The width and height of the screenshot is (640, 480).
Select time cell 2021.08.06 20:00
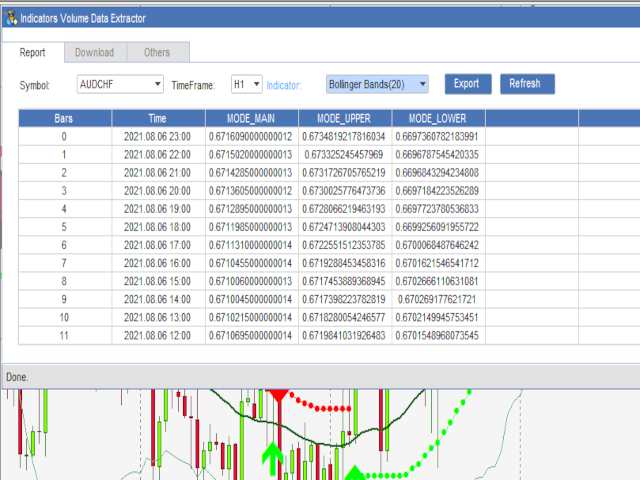tap(158, 191)
